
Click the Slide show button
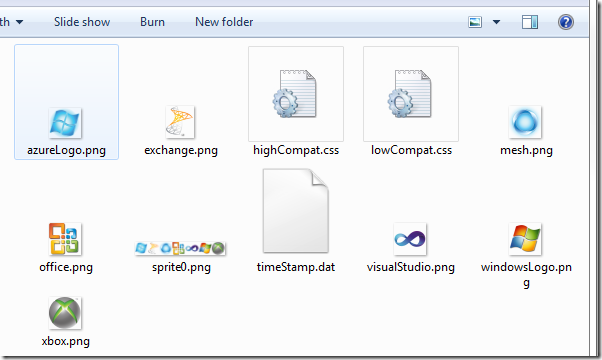click(x=82, y=22)
